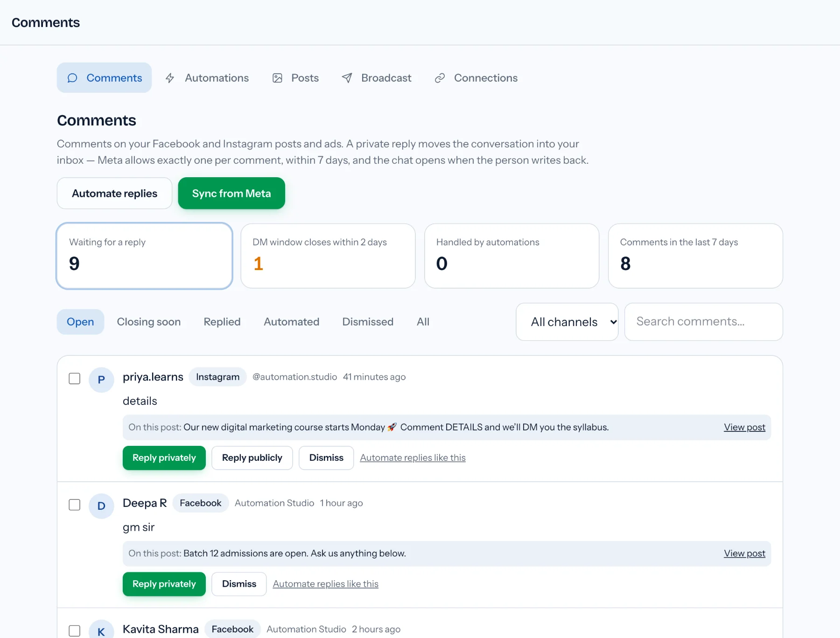This screenshot has width=840, height=638.
Task: Select the All comments filter
Action: (x=423, y=322)
